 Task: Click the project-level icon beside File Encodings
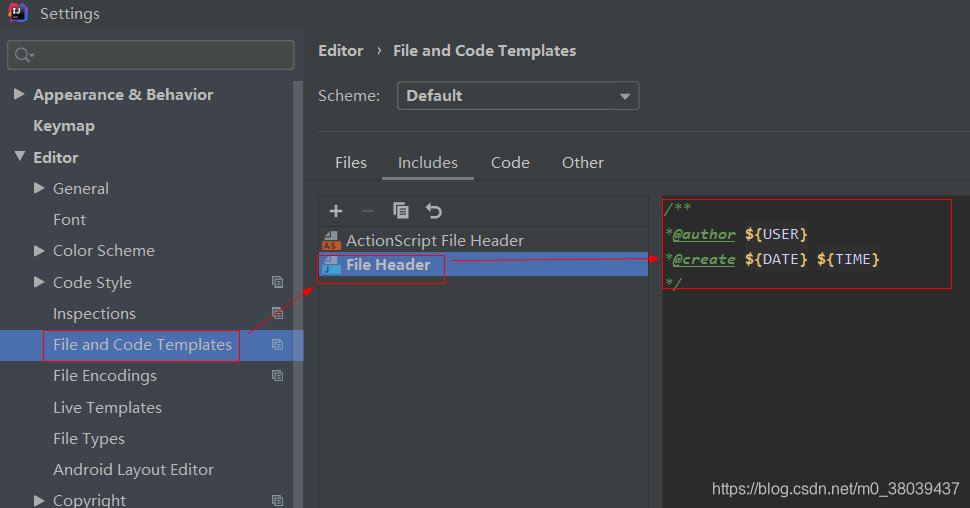277,376
